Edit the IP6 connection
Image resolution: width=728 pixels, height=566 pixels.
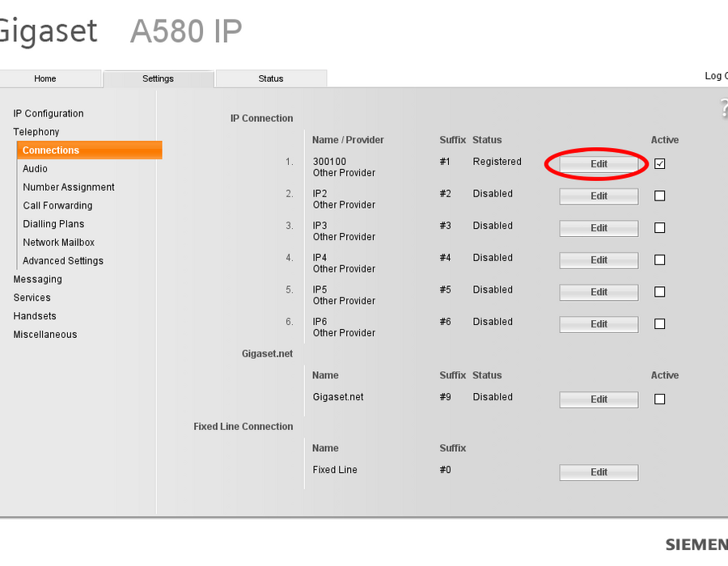[599, 323]
